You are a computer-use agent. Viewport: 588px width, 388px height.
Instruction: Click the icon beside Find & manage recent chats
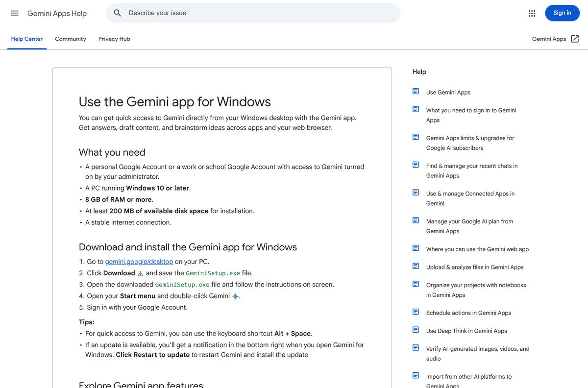416,166
